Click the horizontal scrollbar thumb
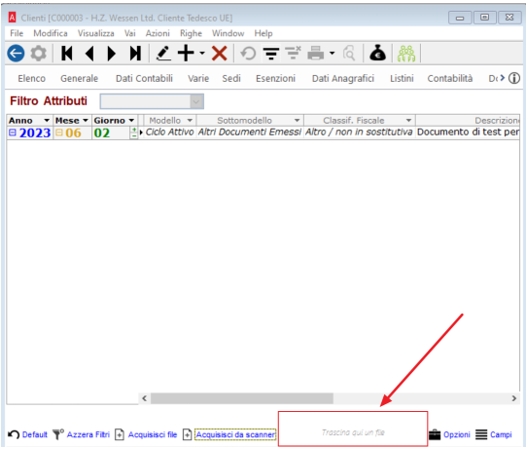The width and height of the screenshot is (528, 451). click(242, 398)
